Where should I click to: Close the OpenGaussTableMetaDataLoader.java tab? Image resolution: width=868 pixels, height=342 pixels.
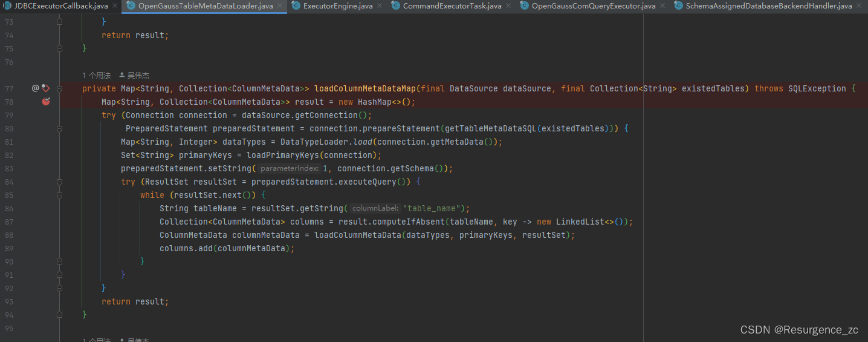coord(280,6)
